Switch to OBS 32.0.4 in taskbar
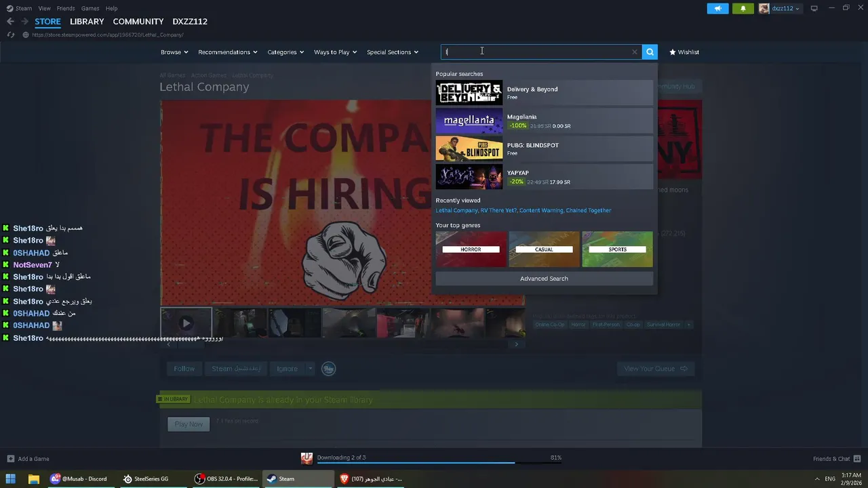Image resolution: width=868 pixels, height=488 pixels. (226, 479)
